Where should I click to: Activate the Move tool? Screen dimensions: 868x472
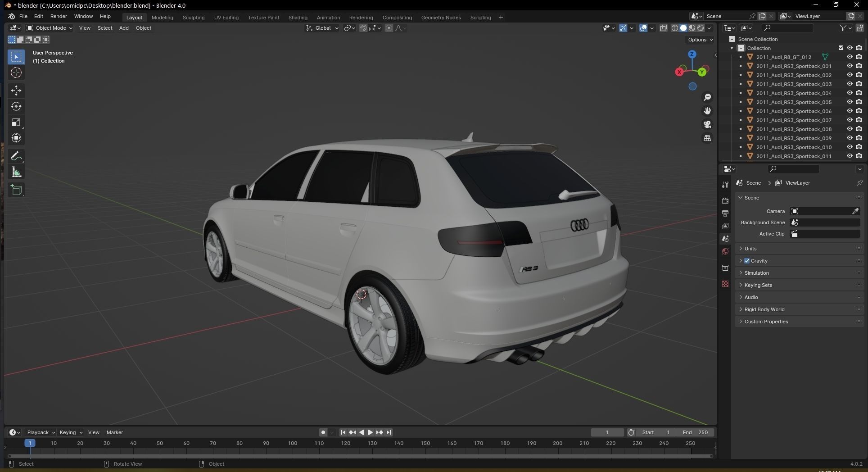click(16, 91)
